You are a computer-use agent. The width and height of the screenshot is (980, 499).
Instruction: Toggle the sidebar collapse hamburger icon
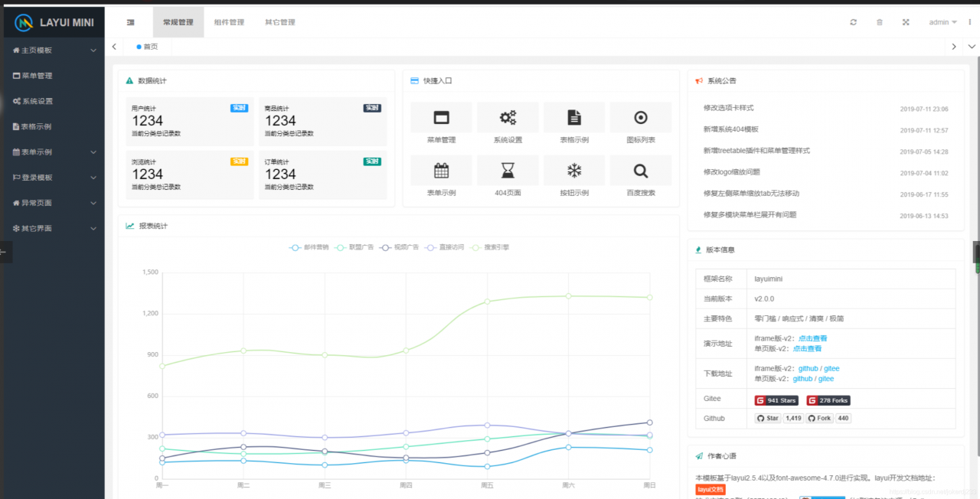coord(131,22)
